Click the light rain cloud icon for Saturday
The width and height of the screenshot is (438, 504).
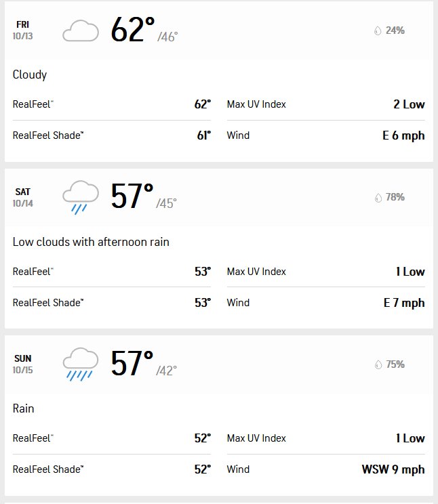point(81,197)
